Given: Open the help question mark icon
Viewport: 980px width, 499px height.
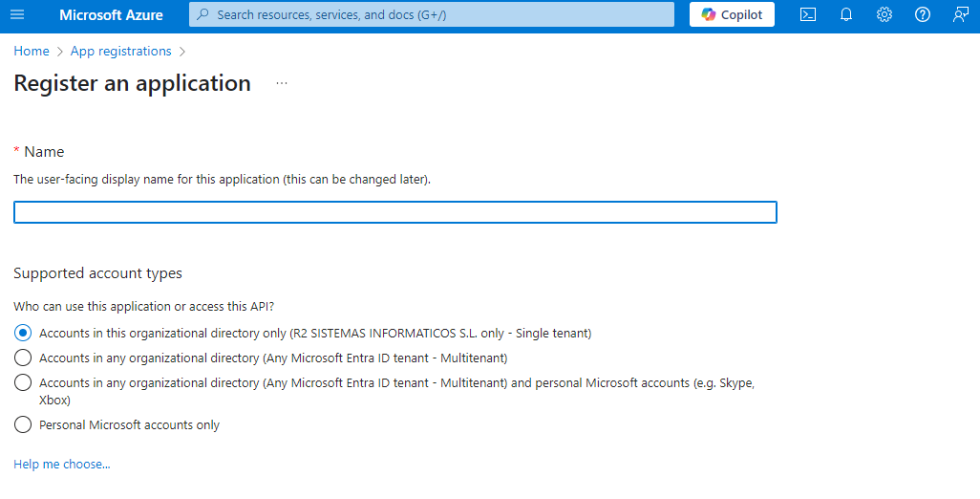Looking at the screenshot, I should click(922, 14).
